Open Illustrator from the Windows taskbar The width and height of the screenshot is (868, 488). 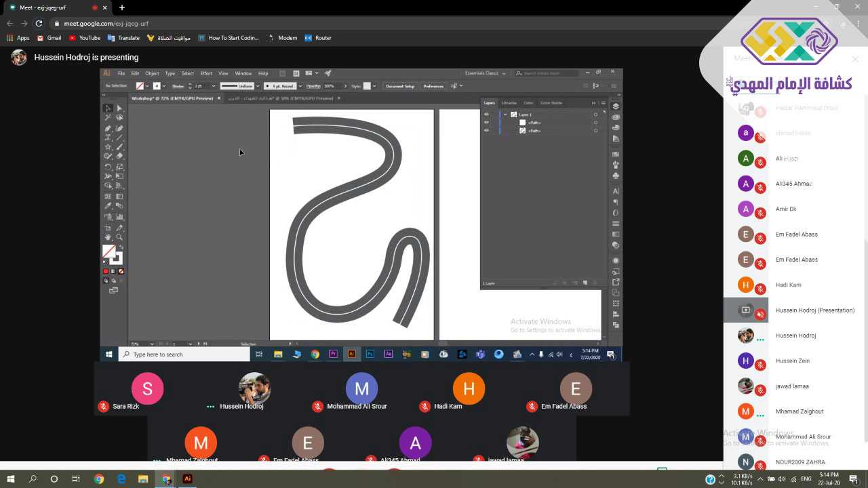[188, 479]
